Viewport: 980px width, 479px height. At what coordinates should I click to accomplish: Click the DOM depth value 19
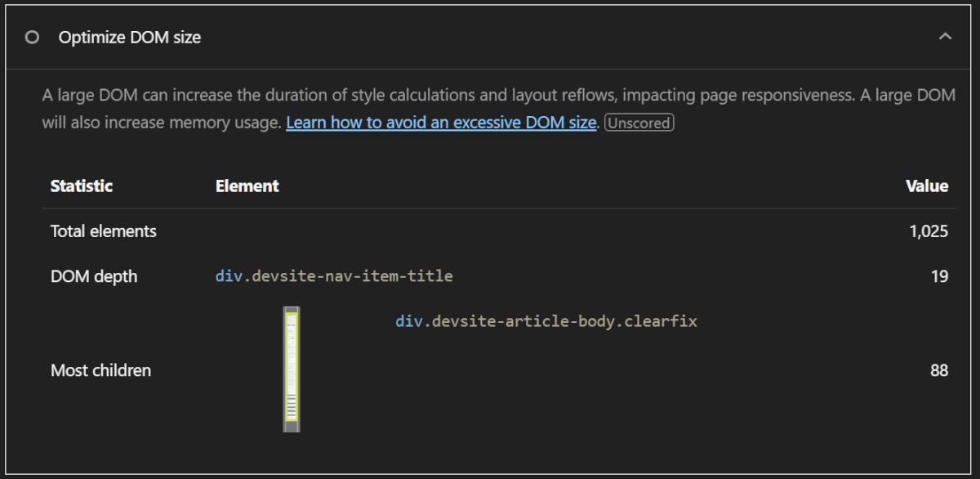pos(939,276)
